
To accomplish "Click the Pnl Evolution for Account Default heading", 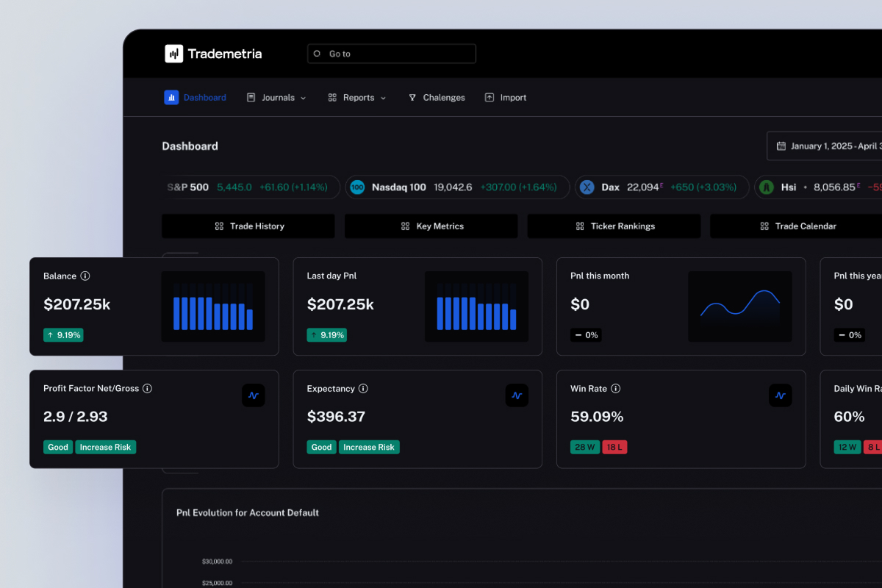I will click(x=248, y=512).
